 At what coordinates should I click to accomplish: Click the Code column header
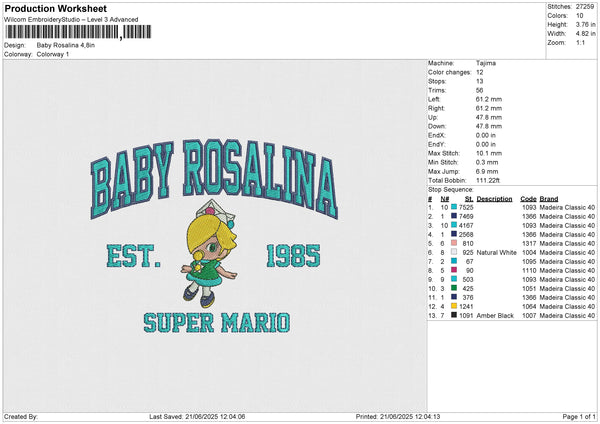point(528,199)
